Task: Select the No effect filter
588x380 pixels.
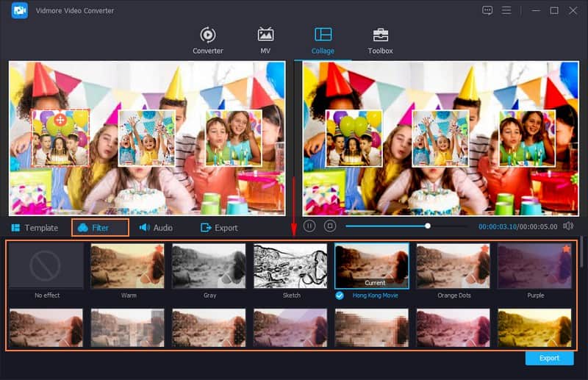Action: coord(46,266)
